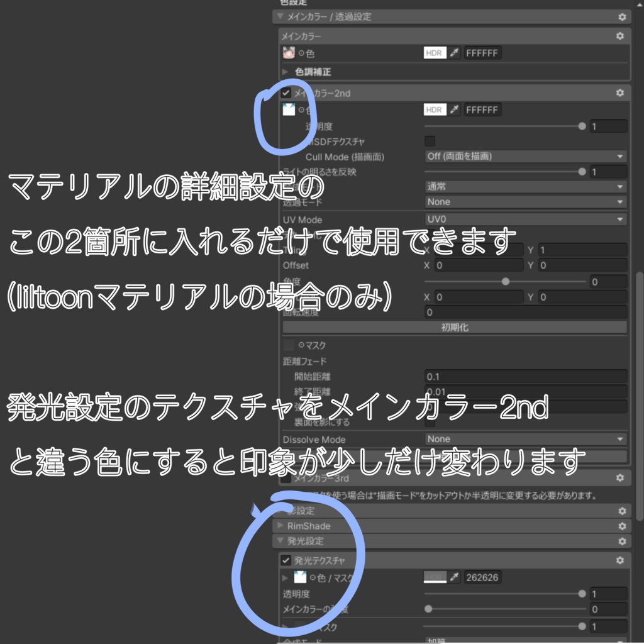Viewport: 644px width, 644px height.
Task: Click the gear icon on 発光設定 header
Action: (620, 540)
